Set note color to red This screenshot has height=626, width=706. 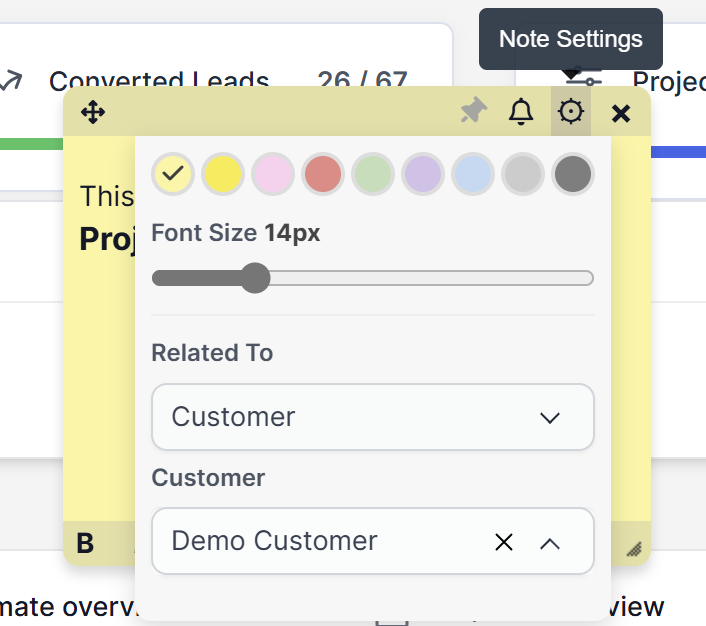pos(323,174)
